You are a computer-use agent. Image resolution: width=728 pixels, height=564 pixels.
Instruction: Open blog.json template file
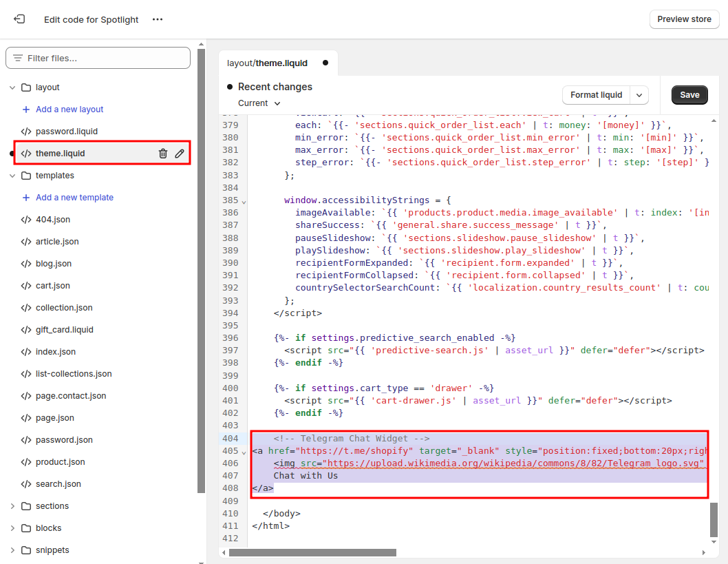[x=54, y=264]
